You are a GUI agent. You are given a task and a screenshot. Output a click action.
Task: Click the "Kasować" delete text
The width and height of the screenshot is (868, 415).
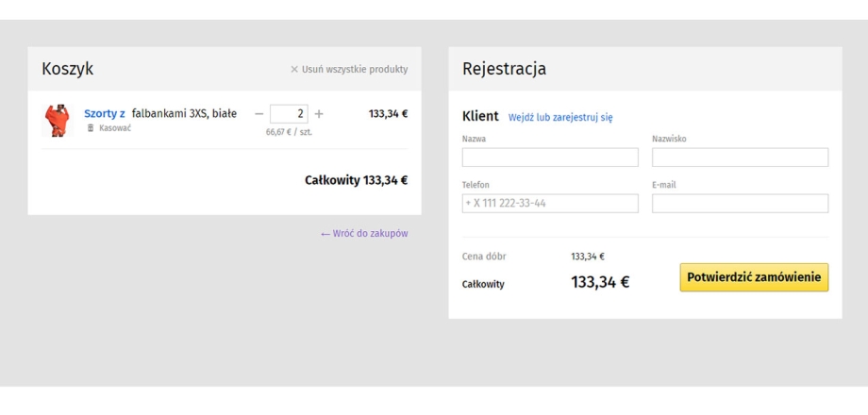pyautogui.click(x=115, y=128)
